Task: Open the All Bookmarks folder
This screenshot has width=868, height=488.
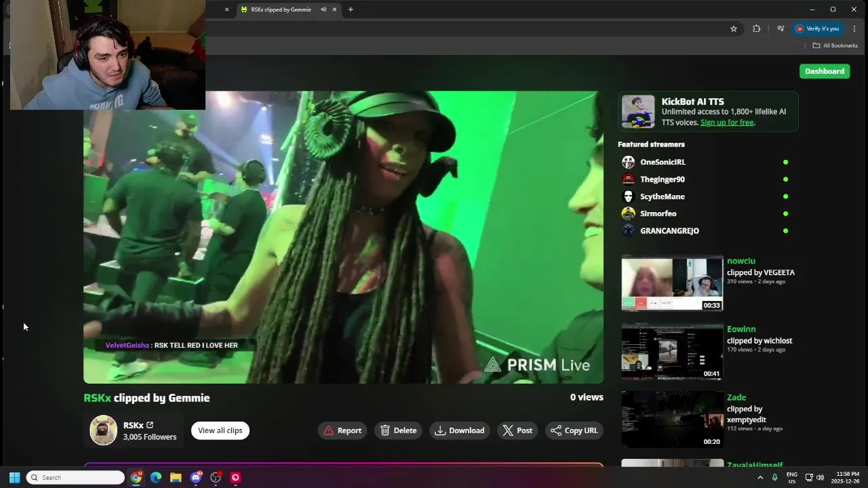Action: (x=835, y=45)
